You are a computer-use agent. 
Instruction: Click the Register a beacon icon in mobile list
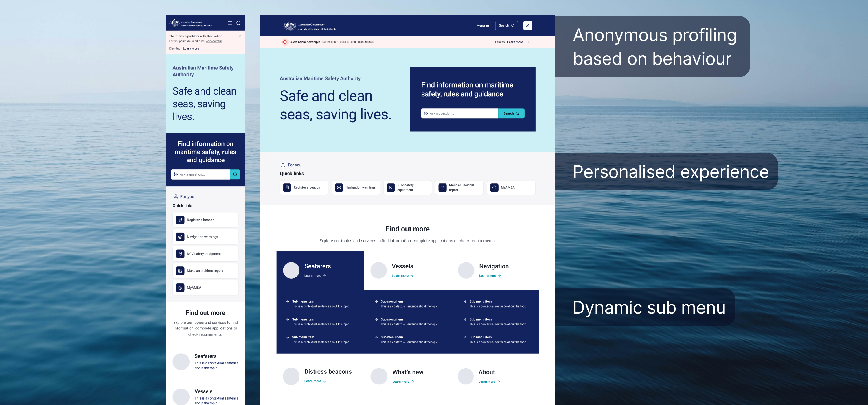[180, 220]
